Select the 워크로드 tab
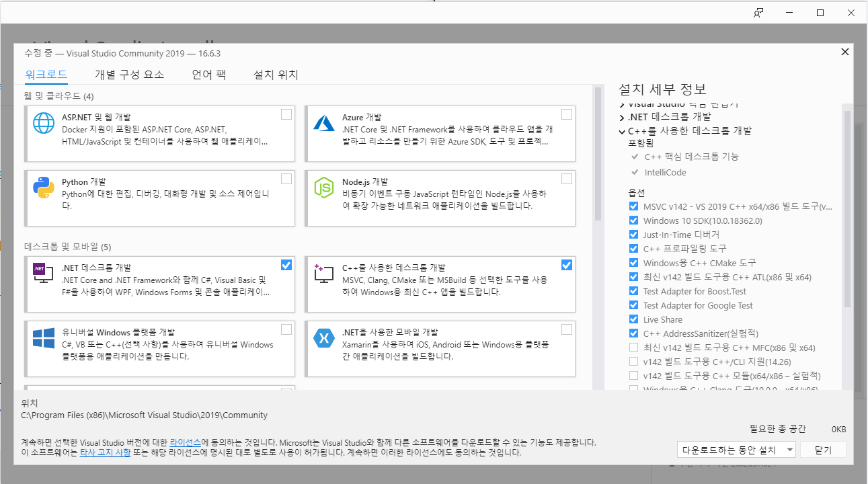Image resolution: width=868 pixels, height=484 pixels. click(x=46, y=75)
